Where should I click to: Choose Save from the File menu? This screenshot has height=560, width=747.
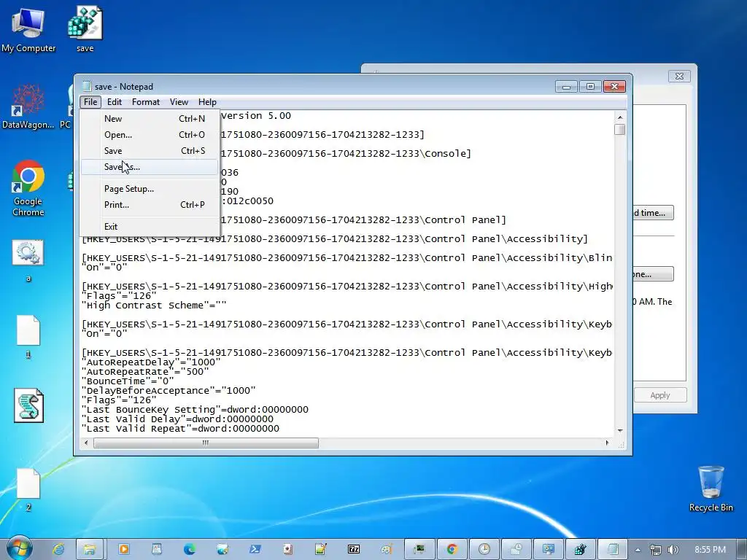click(x=150, y=150)
